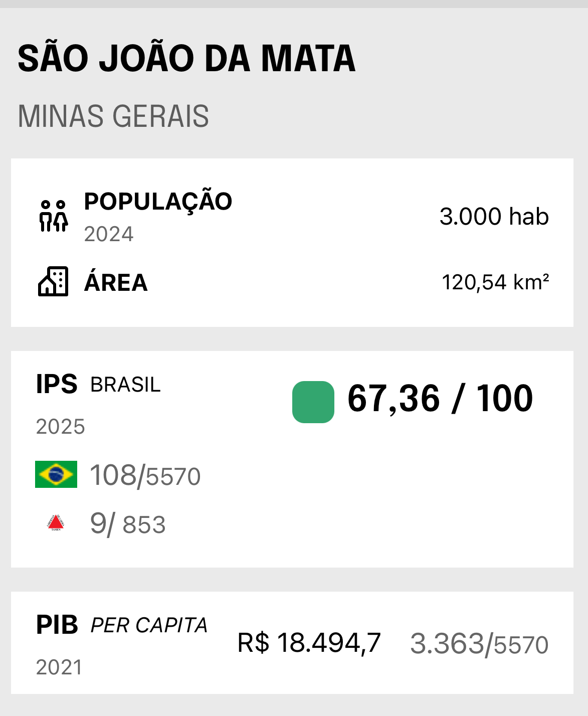Click the 2025 IPS year label
Screen dimensions: 588x716
pyautogui.click(x=61, y=427)
